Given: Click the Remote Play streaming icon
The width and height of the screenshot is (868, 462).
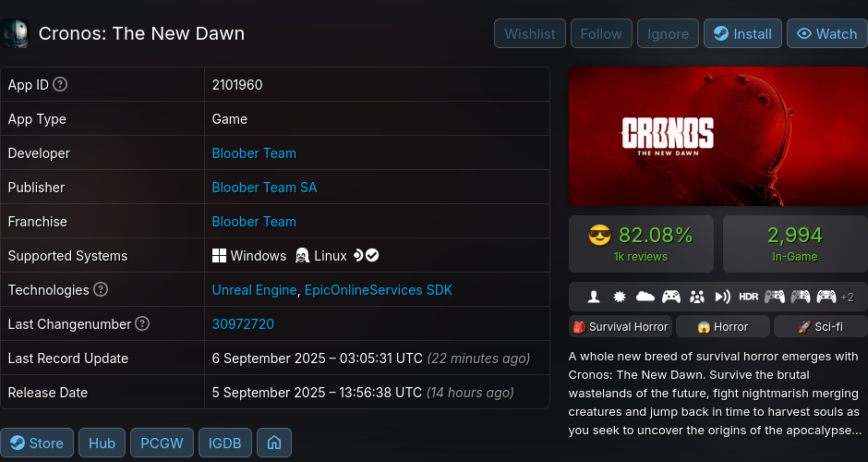Looking at the screenshot, I should click(x=722, y=297).
